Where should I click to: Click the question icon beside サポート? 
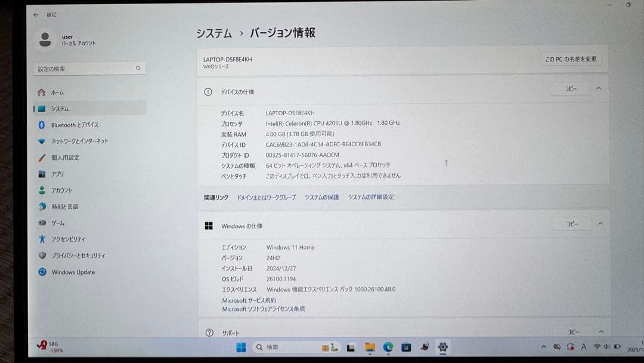209,333
